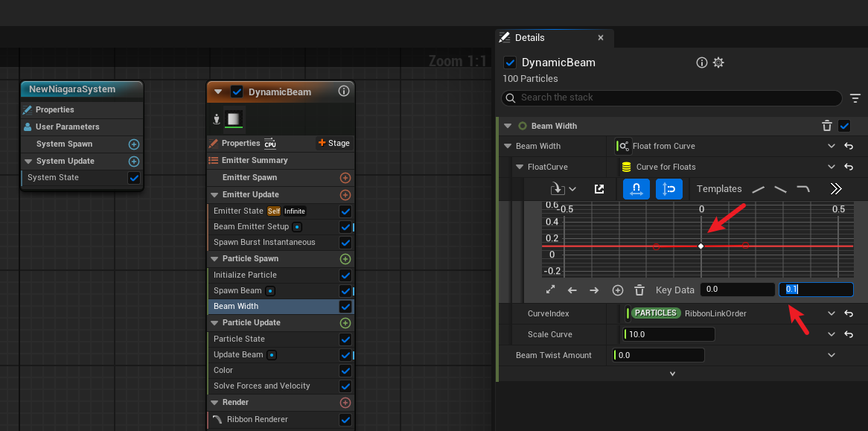Go to the previous curve key
This screenshot has height=431, width=868.
click(572, 290)
